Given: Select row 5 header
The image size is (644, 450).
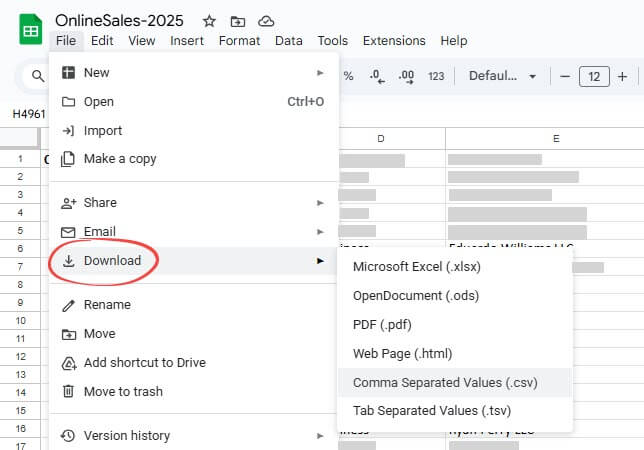Looking at the screenshot, I should pyautogui.click(x=20, y=230).
